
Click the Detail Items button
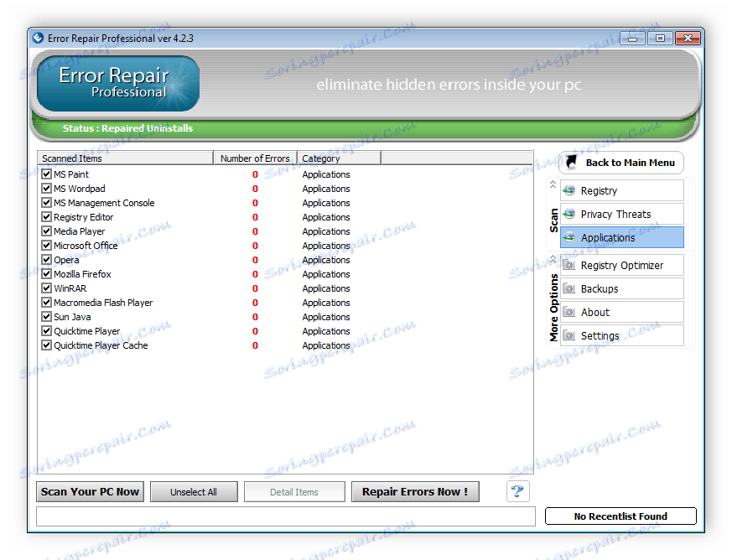point(294,491)
